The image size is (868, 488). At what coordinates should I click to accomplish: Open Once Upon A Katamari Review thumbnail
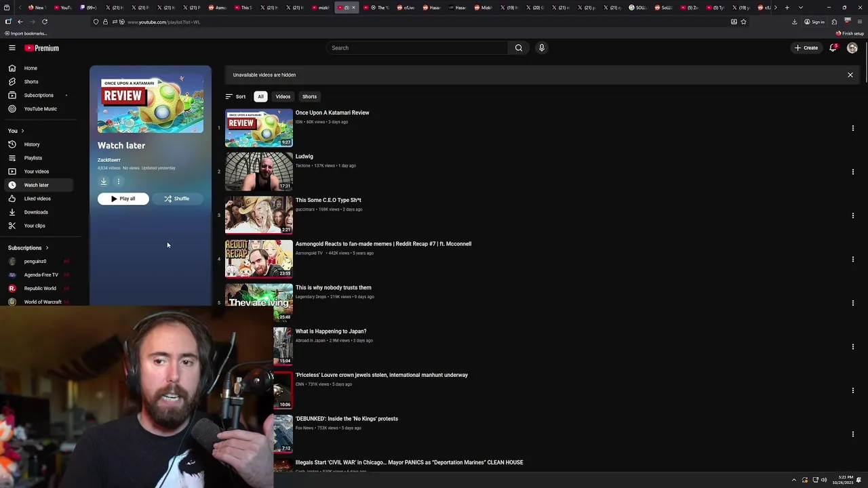click(259, 128)
